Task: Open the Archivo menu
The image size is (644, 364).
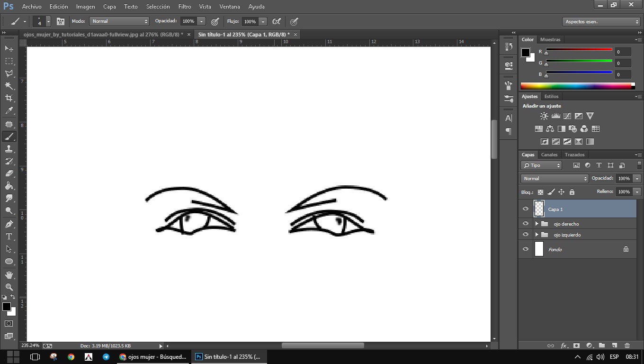Action: 32,7
